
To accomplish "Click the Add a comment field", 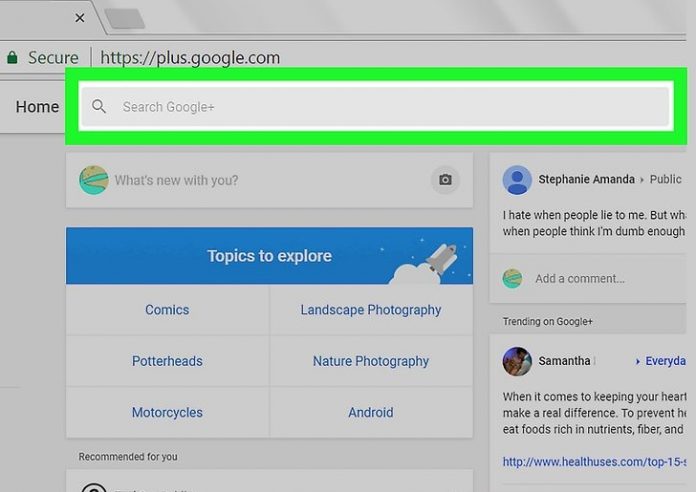I will pyautogui.click(x=600, y=279).
